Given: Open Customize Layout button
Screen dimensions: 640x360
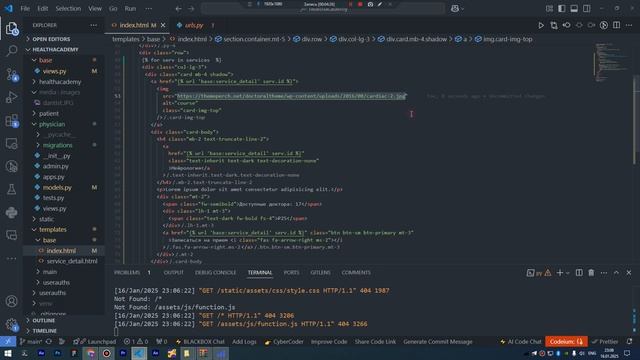Looking at the screenshot, I should (549, 9).
